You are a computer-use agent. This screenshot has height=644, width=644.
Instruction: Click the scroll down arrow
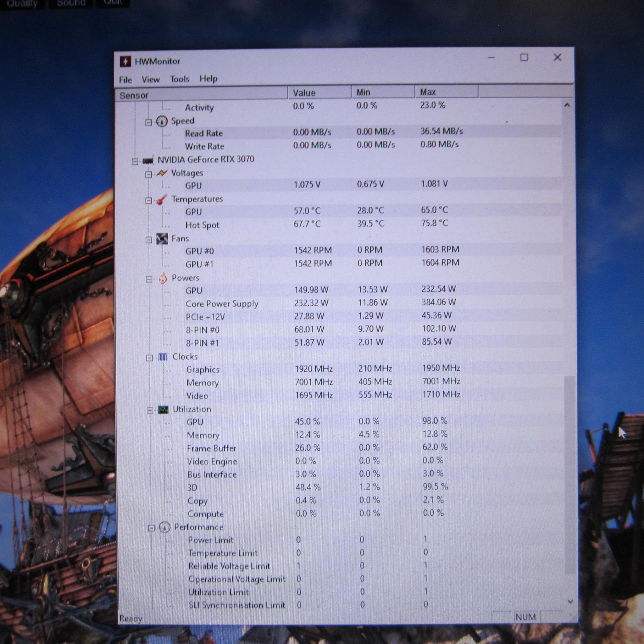(570, 602)
